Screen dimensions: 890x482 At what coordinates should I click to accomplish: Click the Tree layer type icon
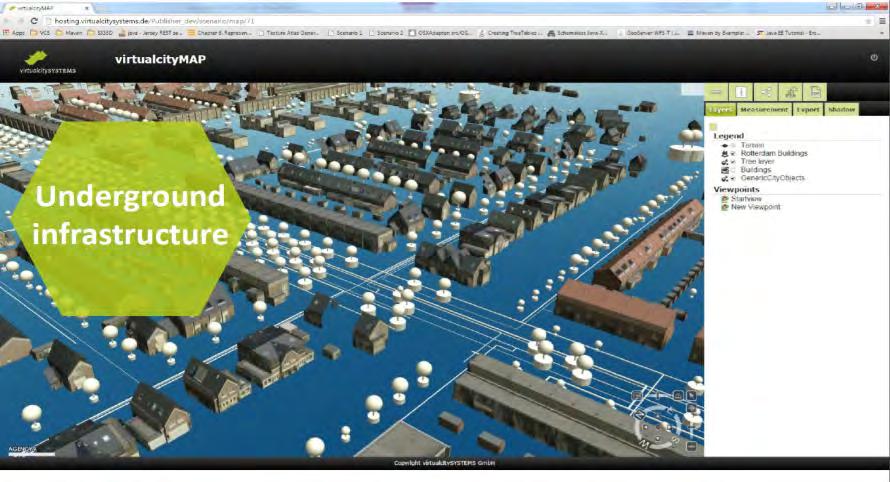coord(725,162)
